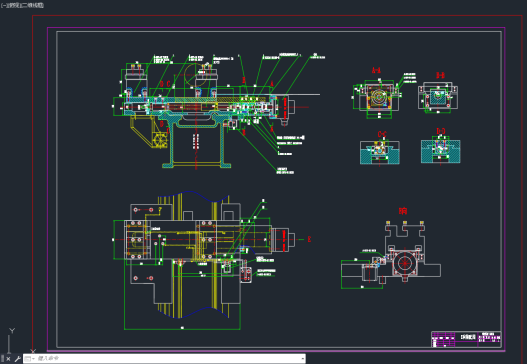
Task: Select the red A-A section label
Action: 376,70
